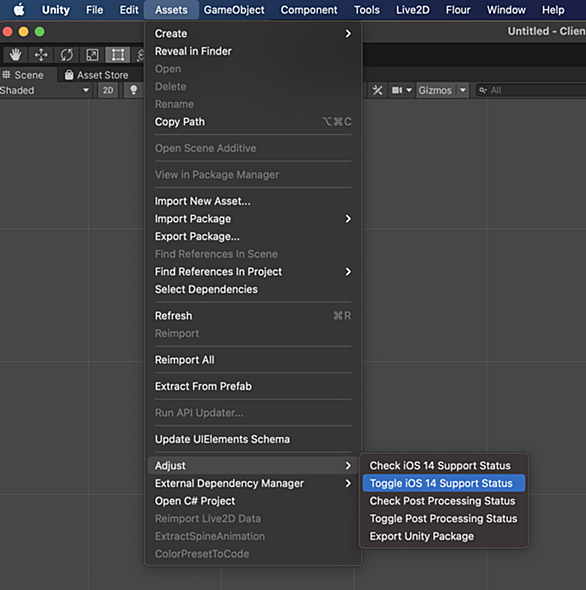
Task: Open the Shaded draw mode dropdown
Action: pos(45,90)
